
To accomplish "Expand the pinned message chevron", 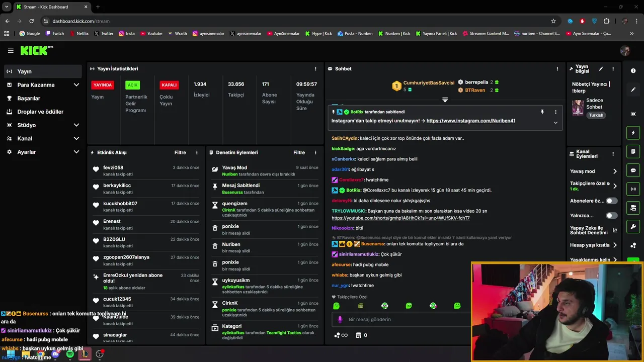I will (x=555, y=123).
